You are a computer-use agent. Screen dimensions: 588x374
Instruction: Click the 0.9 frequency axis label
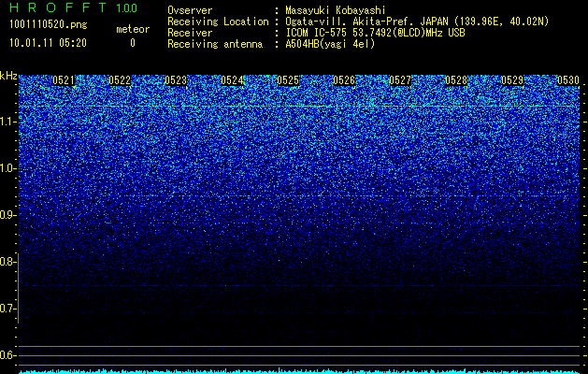pos(6,215)
